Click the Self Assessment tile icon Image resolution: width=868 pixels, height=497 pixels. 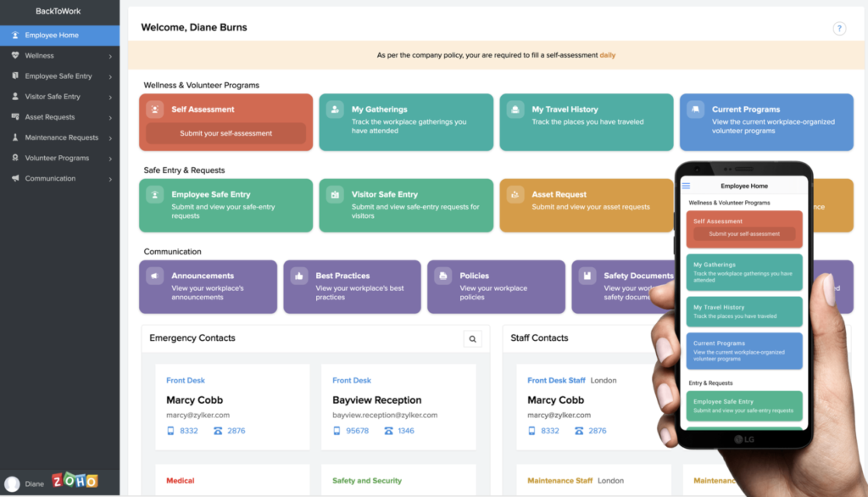155,109
